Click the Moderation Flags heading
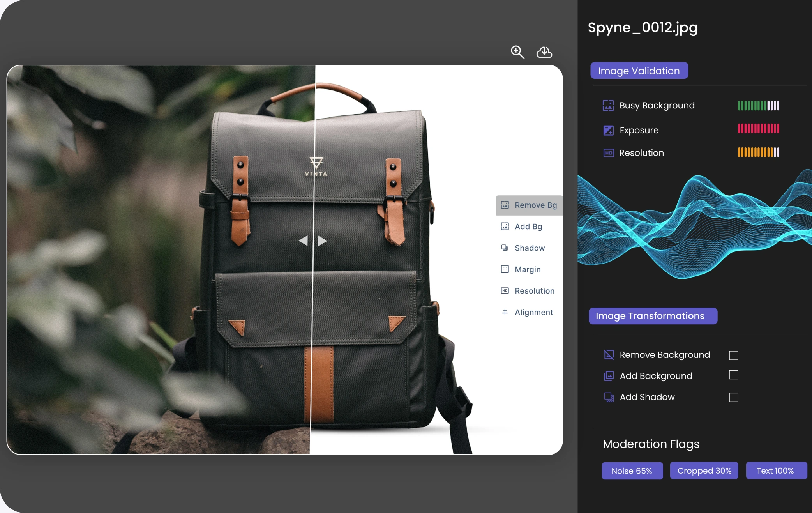Screen dimensions: 812x513 [651, 444]
